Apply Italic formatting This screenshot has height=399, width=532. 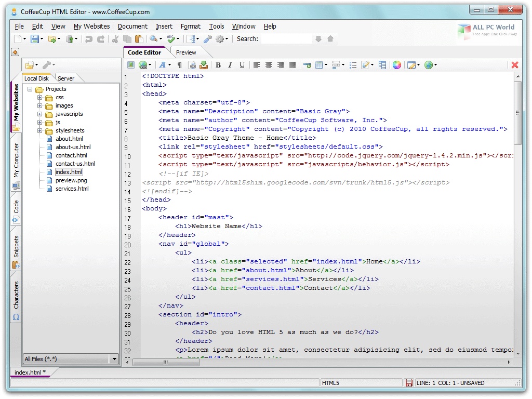pyautogui.click(x=229, y=65)
